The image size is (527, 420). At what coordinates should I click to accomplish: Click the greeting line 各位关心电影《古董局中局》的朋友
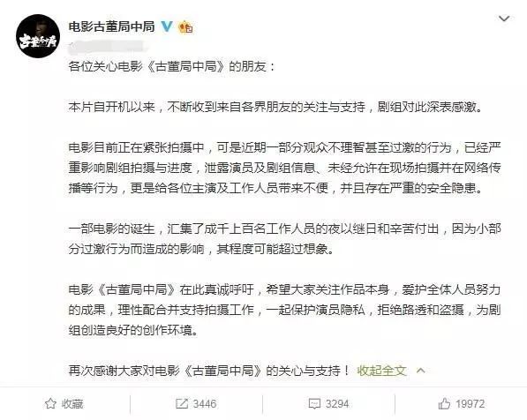point(172,66)
